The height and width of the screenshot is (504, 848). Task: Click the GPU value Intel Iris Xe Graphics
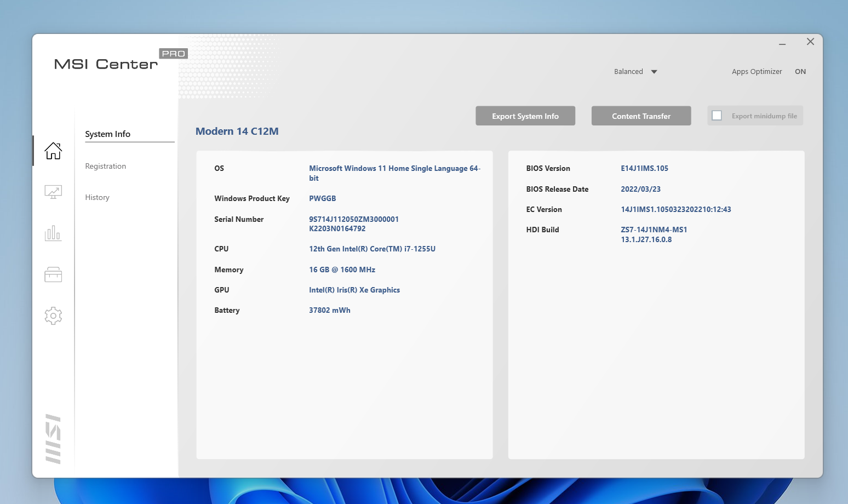(x=354, y=290)
